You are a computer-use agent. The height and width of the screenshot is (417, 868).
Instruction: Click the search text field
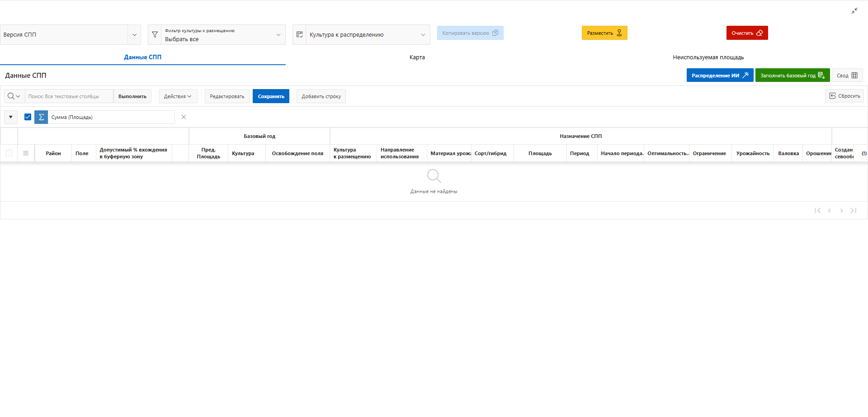point(69,96)
